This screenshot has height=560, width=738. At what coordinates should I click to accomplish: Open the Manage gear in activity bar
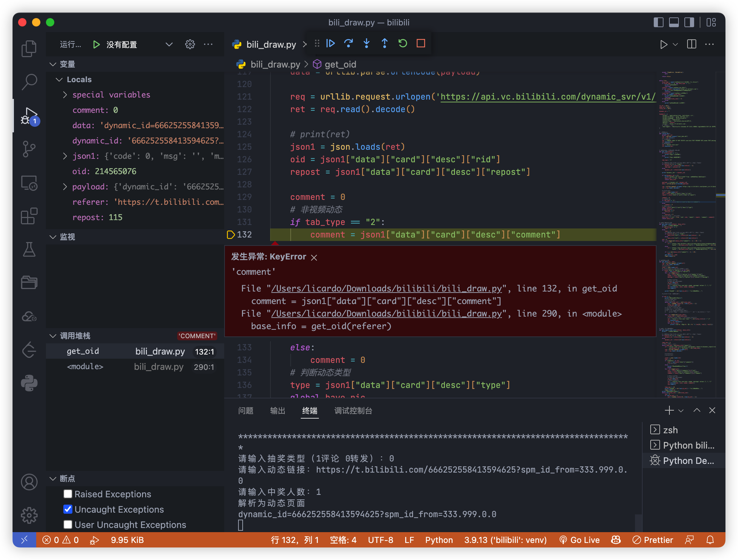(x=29, y=515)
